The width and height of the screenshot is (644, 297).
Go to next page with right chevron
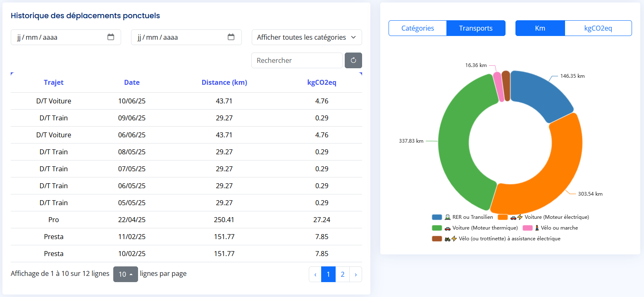(x=355, y=274)
